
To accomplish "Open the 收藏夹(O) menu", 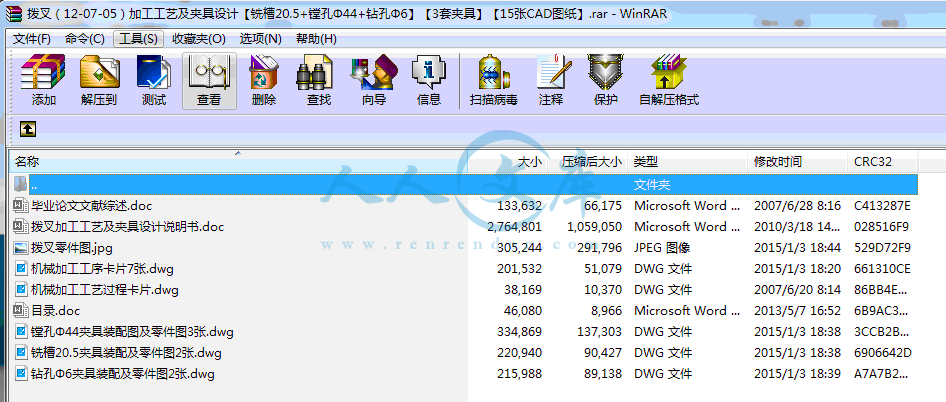I will pos(199,39).
